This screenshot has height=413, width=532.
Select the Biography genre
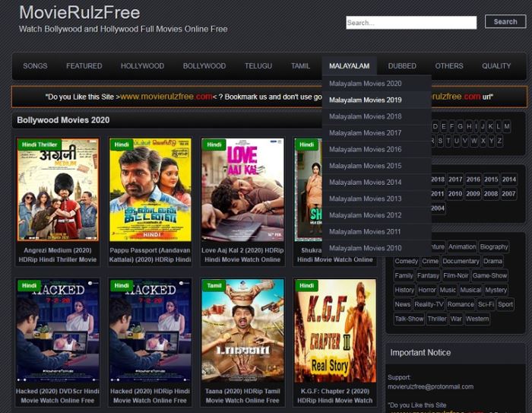pos(494,247)
